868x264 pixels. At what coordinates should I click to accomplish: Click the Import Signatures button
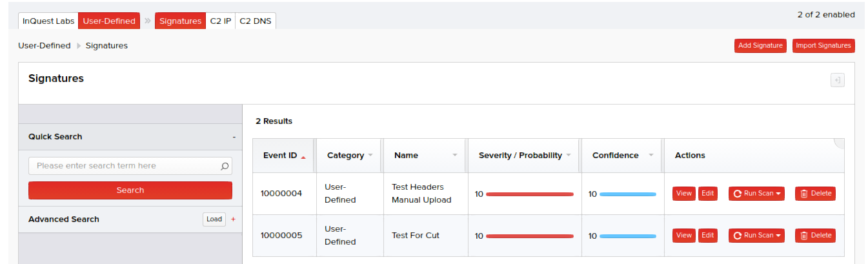pos(823,46)
